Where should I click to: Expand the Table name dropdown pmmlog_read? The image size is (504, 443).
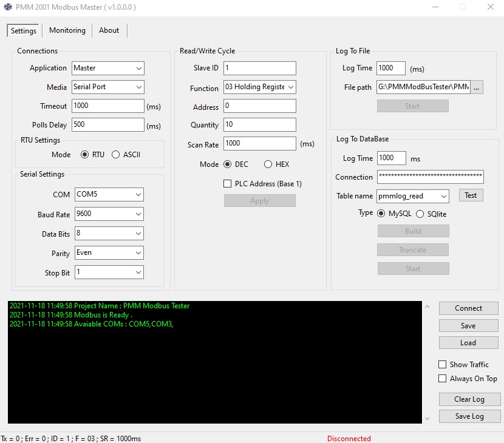coord(413,196)
